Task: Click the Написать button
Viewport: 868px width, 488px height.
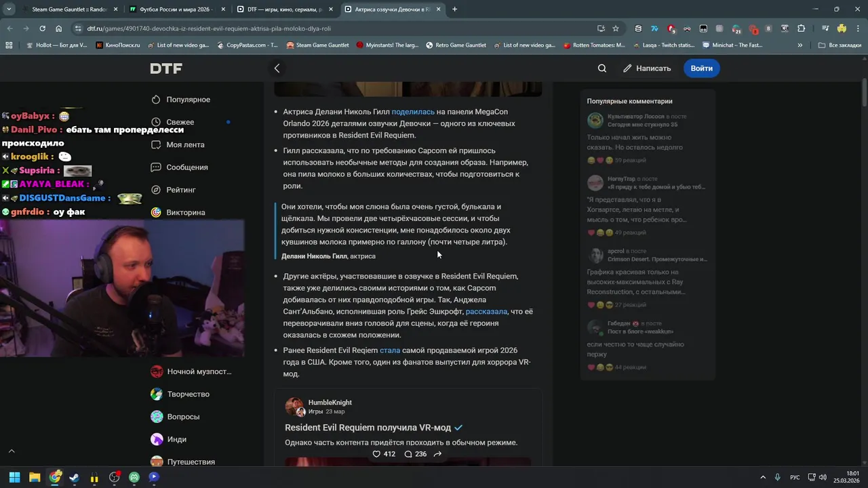Action: (647, 68)
